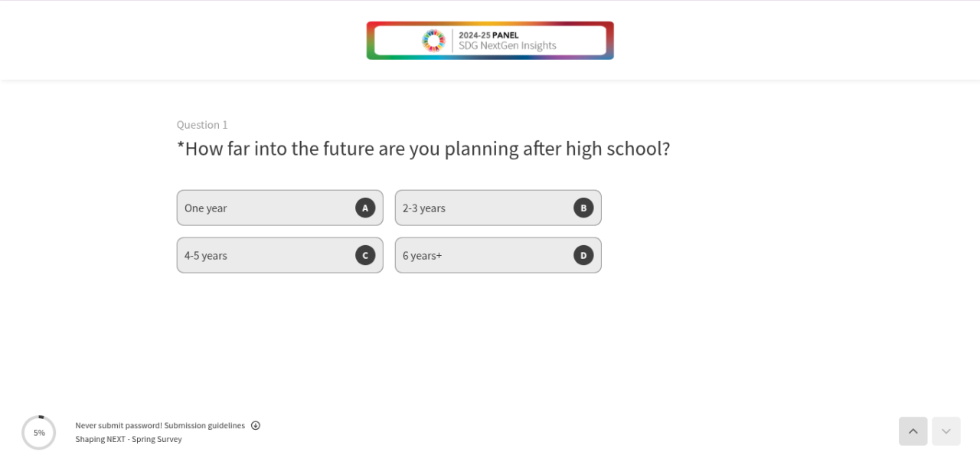This screenshot has width=980, height=465.
Task: Click the question heading about future planning
Action: (423, 149)
